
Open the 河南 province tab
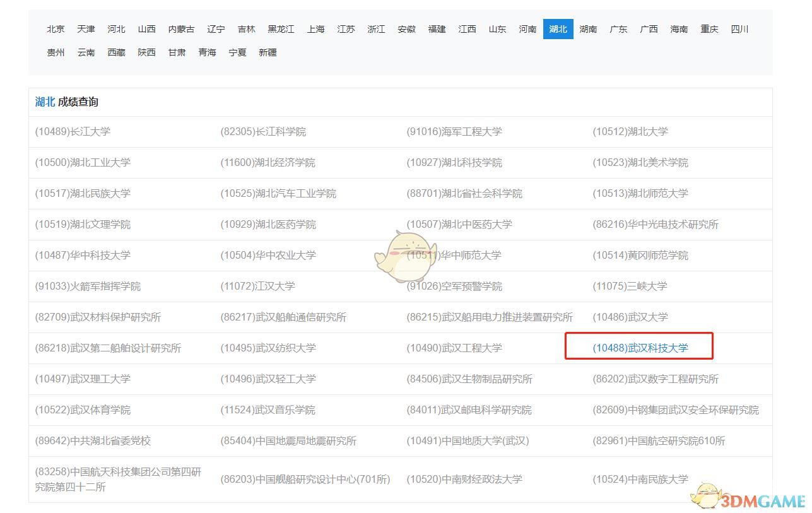tap(528, 29)
